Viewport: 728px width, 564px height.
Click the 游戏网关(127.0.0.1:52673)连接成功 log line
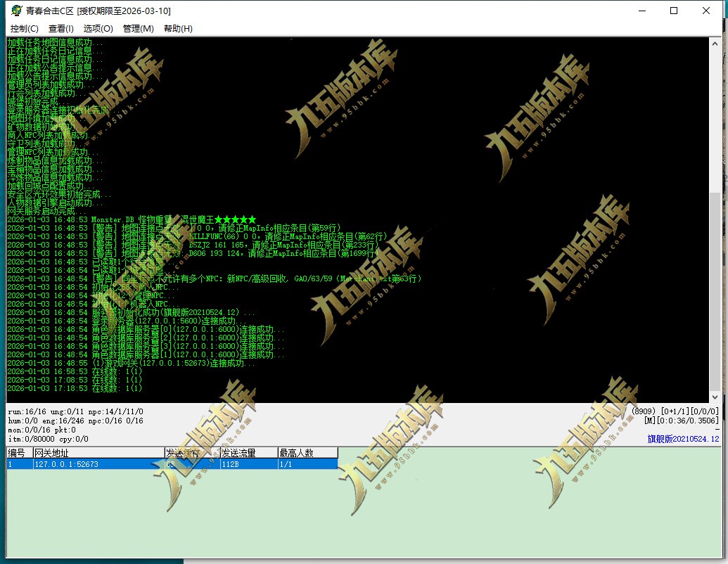[x=131, y=363]
